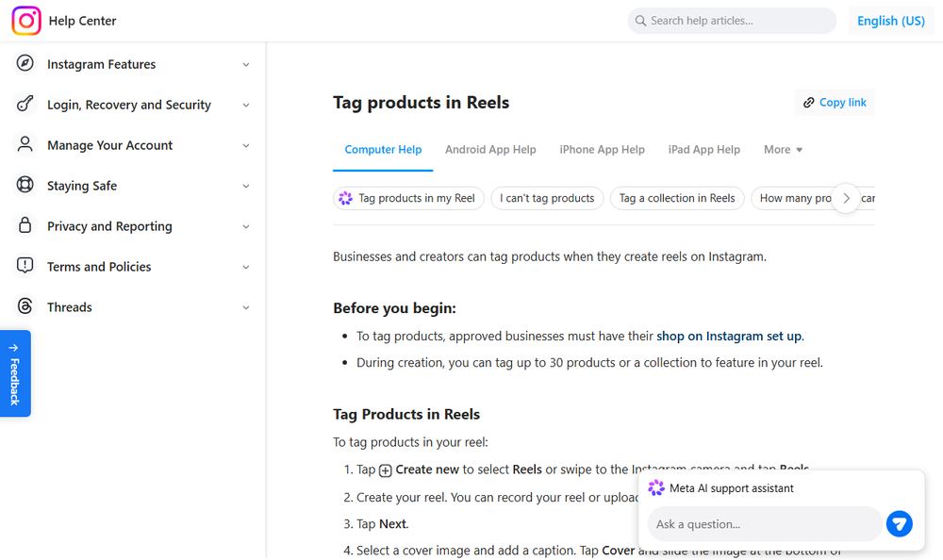Click the Tag products in my Reel chip
The width and height of the screenshot is (943, 560).
[x=408, y=198]
